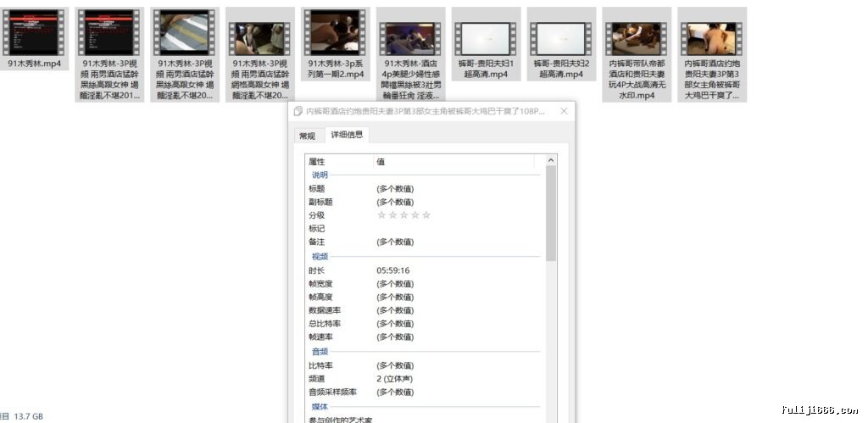Click the 说明 section header
Image resolution: width=868 pixels, height=423 pixels.
[320, 175]
